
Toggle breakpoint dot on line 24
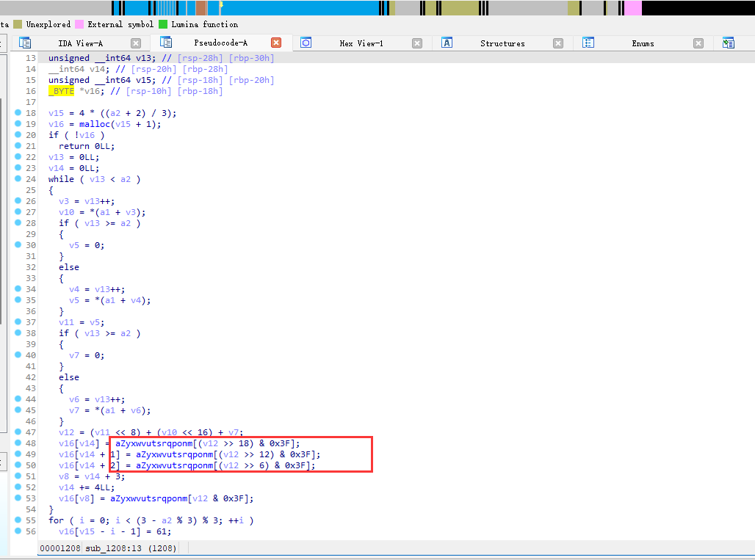point(18,178)
